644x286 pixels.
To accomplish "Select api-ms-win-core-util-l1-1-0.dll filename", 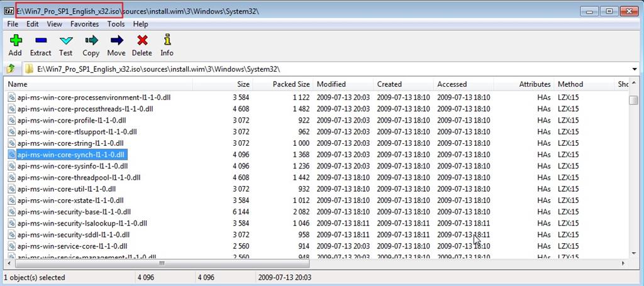I will pos(67,189).
